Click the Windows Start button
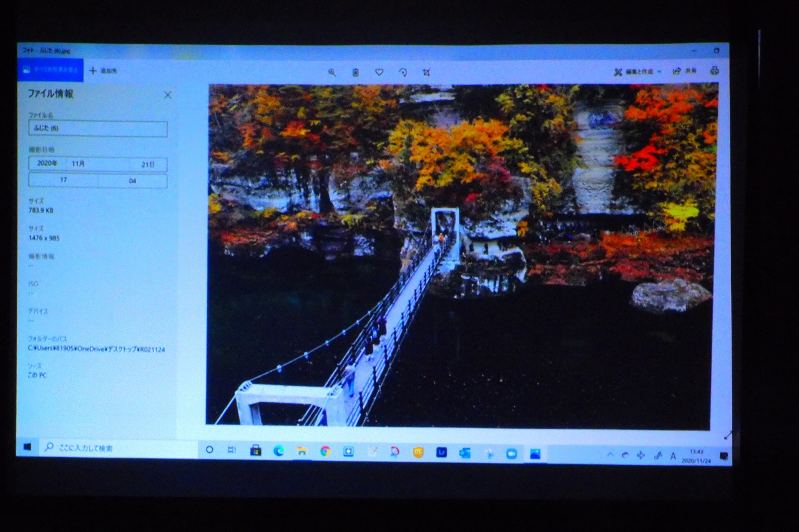The height and width of the screenshot is (532, 799). point(27,447)
